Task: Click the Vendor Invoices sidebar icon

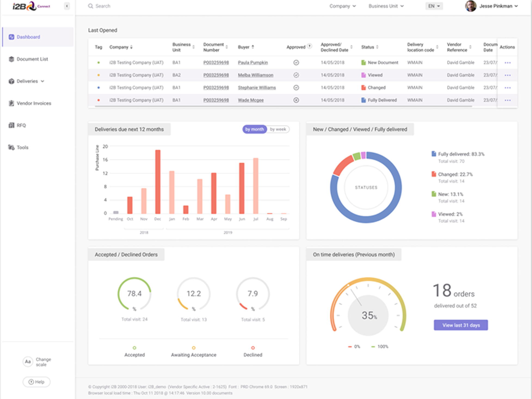Action: coord(11,103)
